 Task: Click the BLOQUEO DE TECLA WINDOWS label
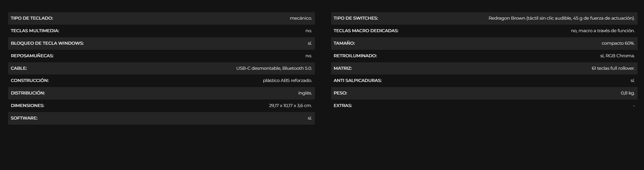[47, 43]
